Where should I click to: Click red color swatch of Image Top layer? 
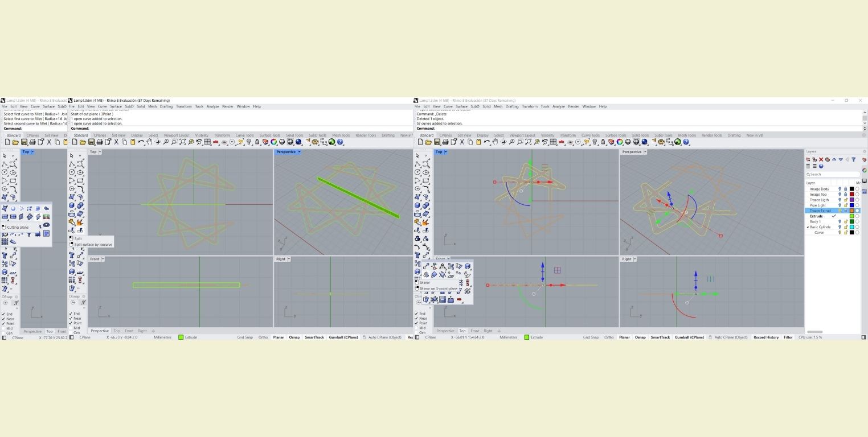(851, 195)
